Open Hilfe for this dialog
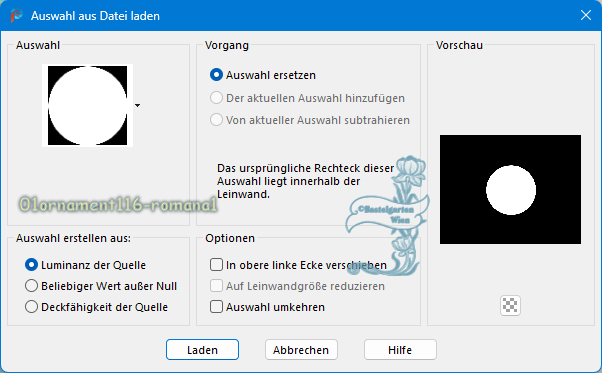602x373 pixels. pyautogui.click(x=400, y=350)
